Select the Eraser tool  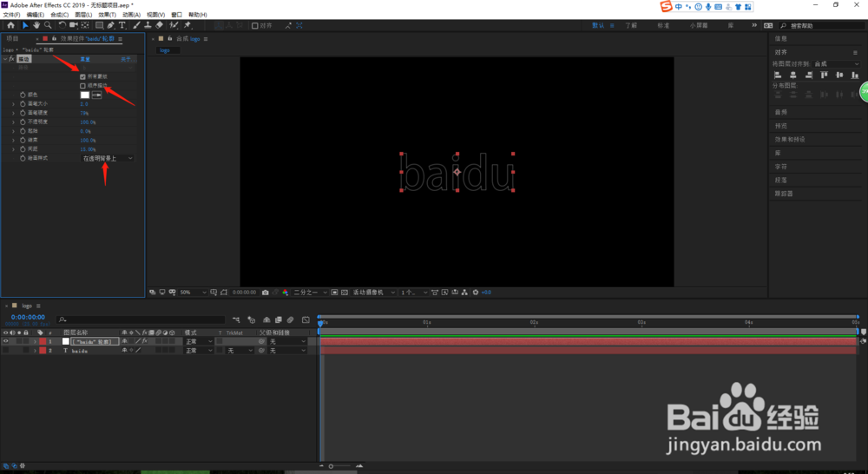(160, 25)
